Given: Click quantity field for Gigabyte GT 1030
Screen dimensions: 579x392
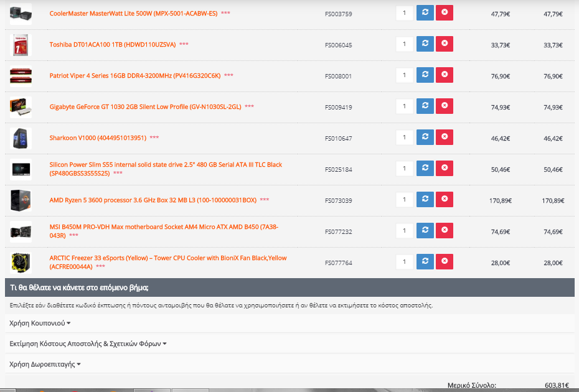Looking at the screenshot, I should [404, 106].
